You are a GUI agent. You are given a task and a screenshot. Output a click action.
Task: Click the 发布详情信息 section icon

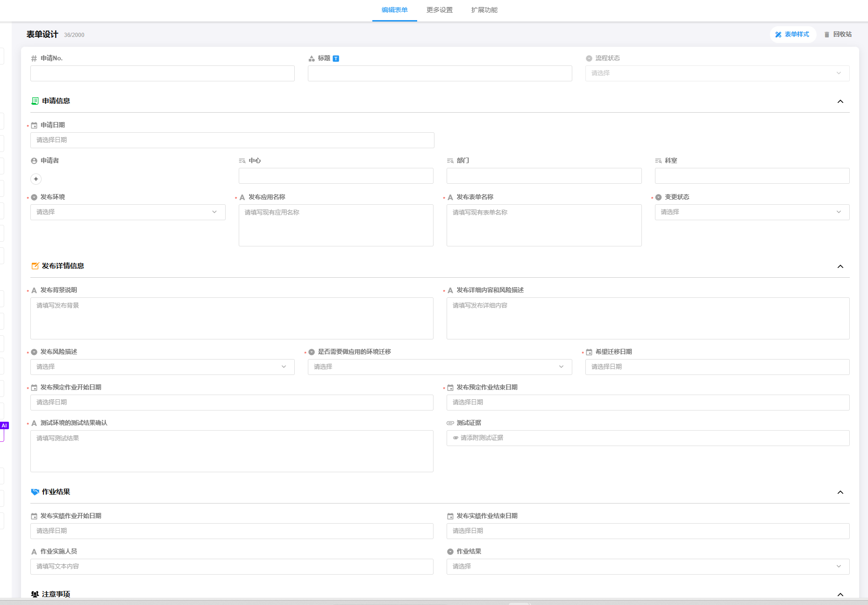click(35, 266)
